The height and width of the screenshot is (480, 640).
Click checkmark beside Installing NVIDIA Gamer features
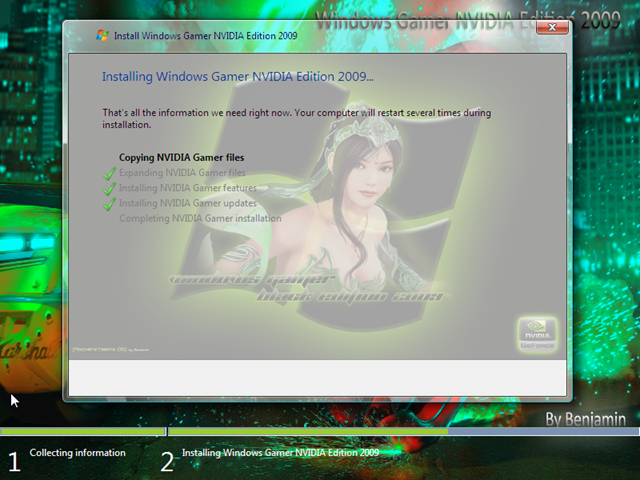109,189
